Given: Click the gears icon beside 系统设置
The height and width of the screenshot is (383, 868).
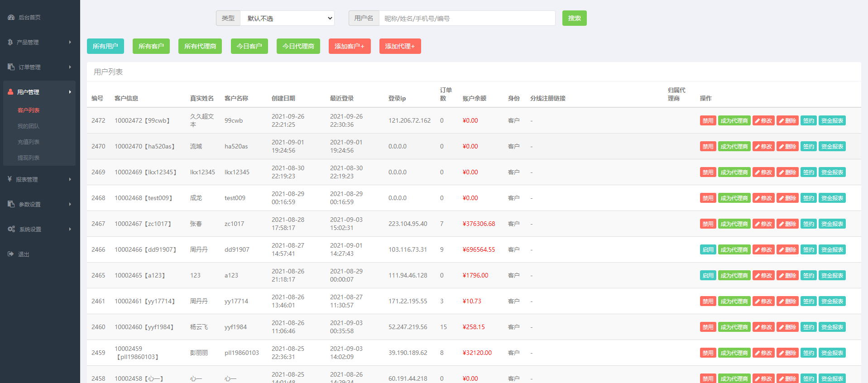Looking at the screenshot, I should [11, 229].
